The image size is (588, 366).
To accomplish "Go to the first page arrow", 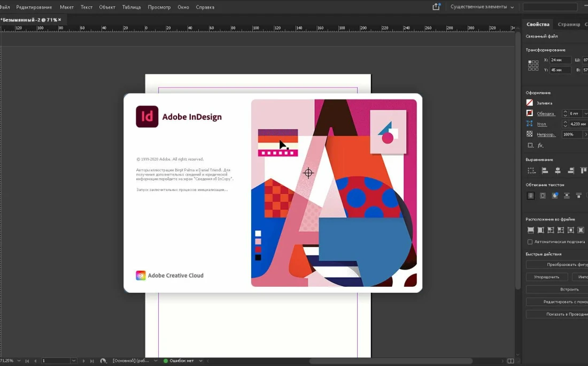I will coord(27,361).
